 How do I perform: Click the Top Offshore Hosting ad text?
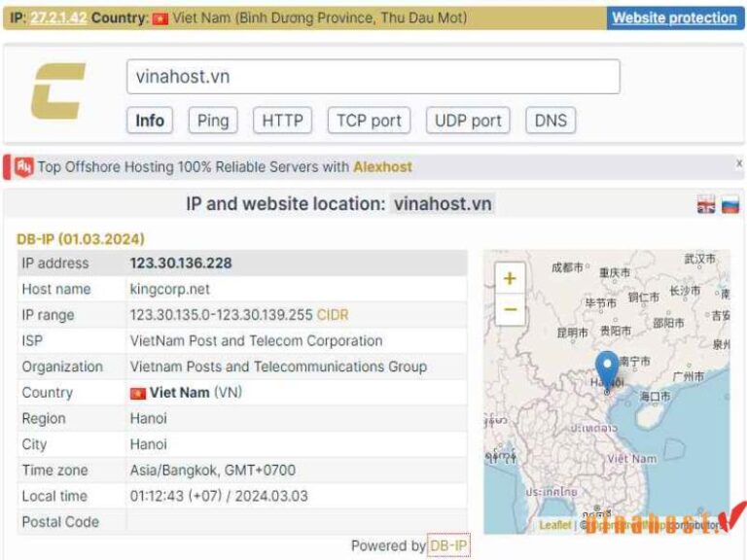pos(193,167)
